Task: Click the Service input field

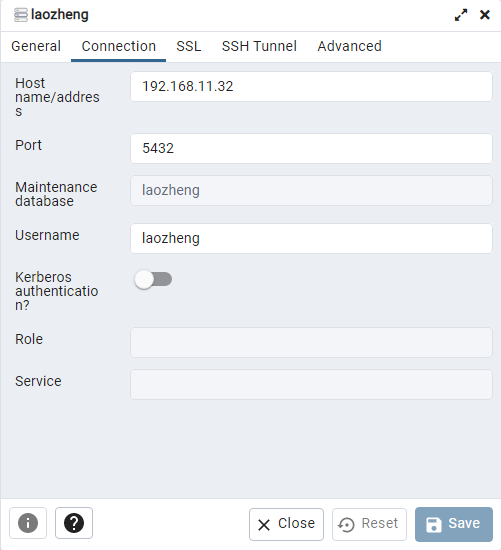Action: click(x=312, y=384)
